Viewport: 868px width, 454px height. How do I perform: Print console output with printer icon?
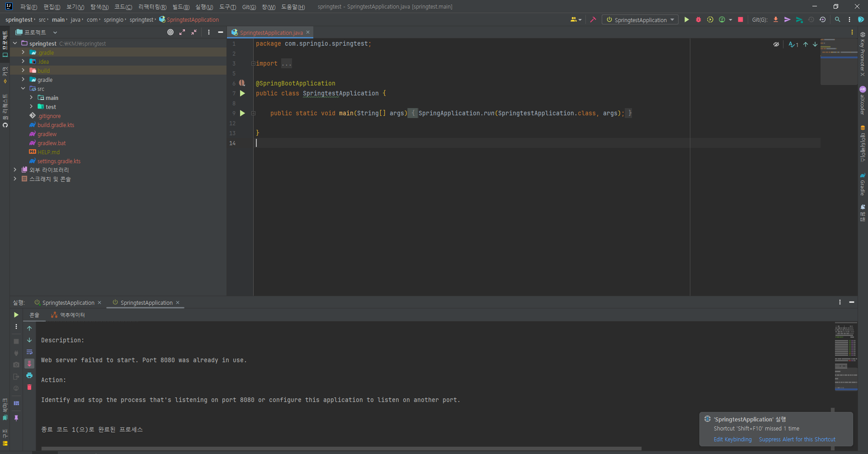29,375
